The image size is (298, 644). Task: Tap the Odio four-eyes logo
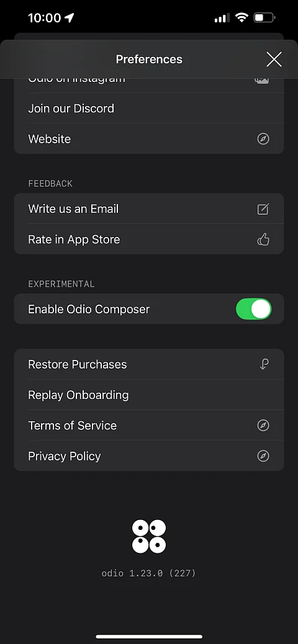149,537
